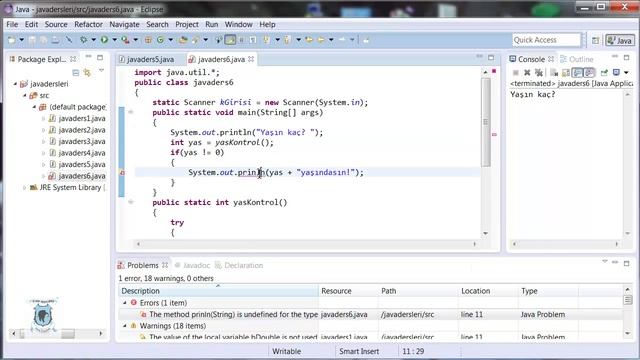Click the Print toolbar icon

pos(55,40)
